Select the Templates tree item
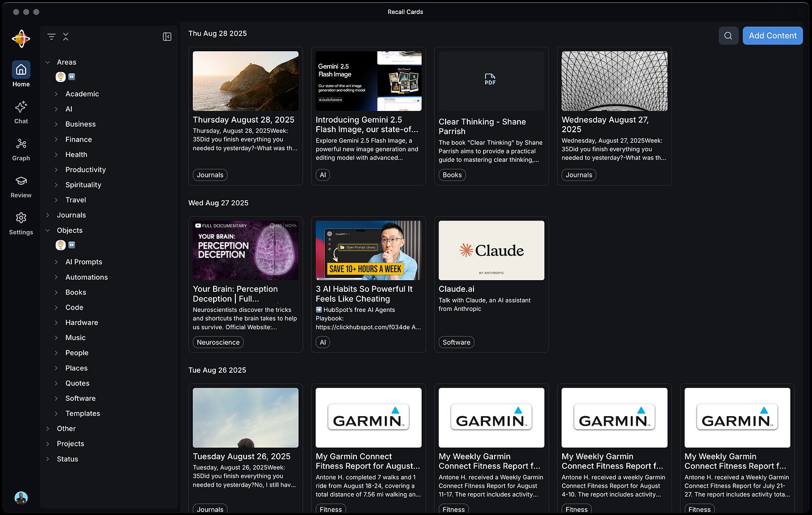Viewport: 812px width, 515px height. click(x=83, y=413)
